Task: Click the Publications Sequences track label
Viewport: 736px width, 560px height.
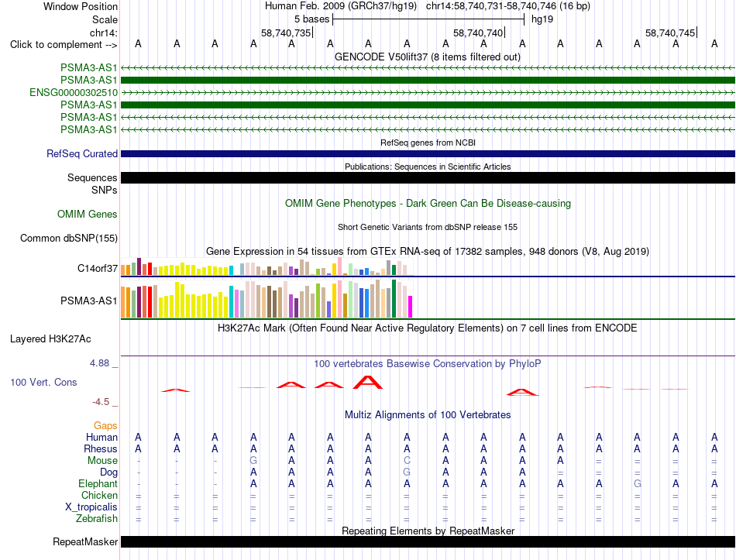Action: click(92, 177)
